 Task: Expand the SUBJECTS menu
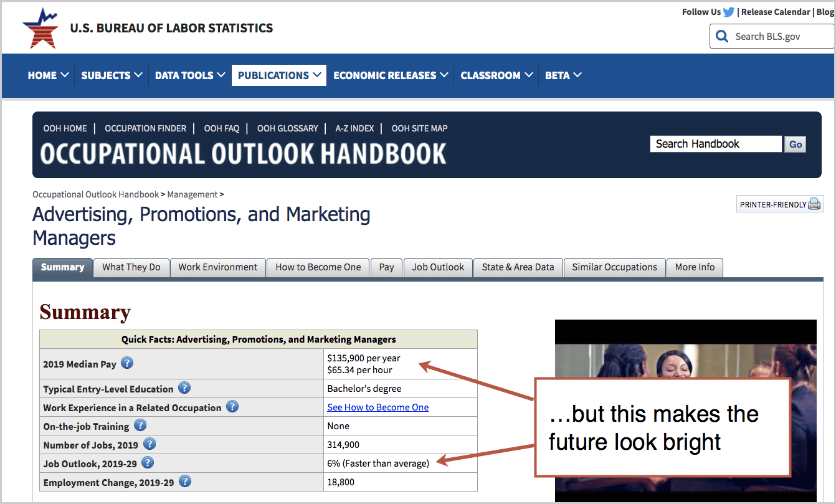point(112,75)
